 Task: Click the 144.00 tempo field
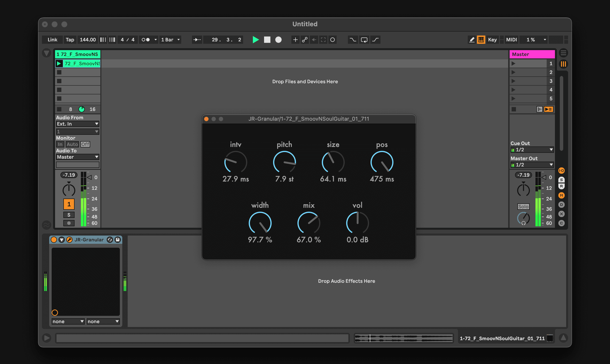[88, 40]
